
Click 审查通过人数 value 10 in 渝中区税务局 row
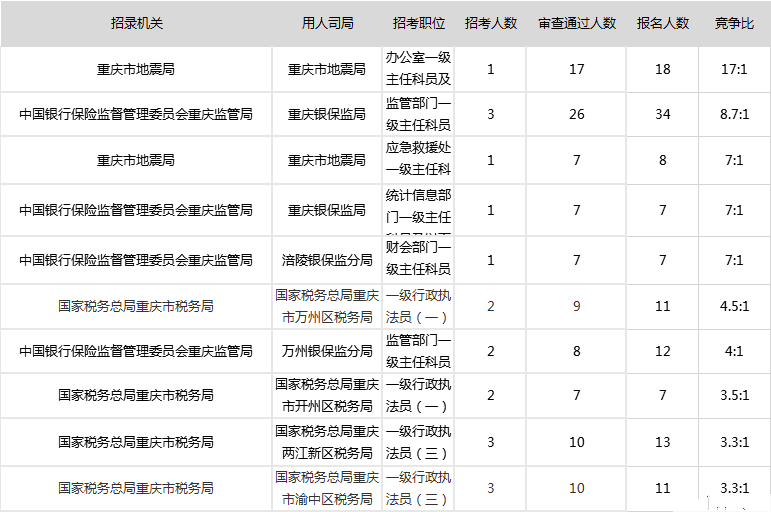point(577,488)
